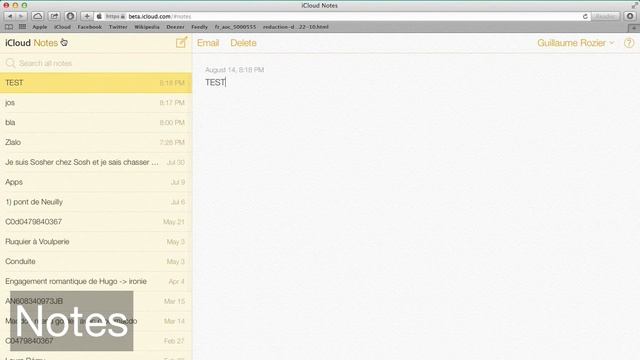640x360 pixels.
Task: Open the Apple bookmark
Action: (40, 27)
